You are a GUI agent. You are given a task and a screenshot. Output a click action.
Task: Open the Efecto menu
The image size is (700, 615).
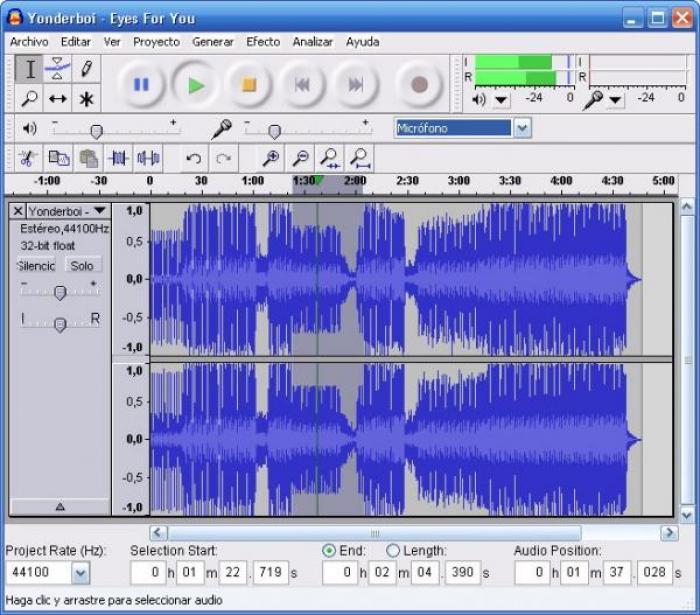pyautogui.click(x=263, y=42)
